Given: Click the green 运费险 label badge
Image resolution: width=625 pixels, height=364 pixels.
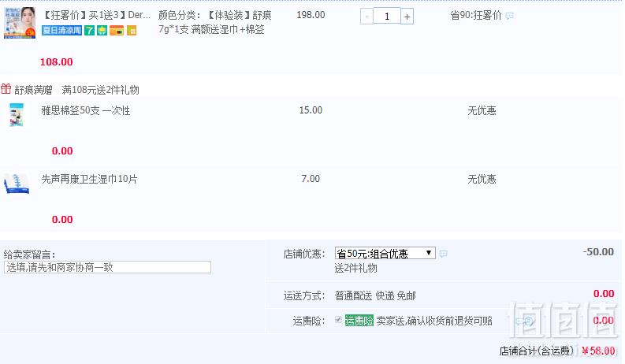Looking at the screenshot, I should coord(359,321).
